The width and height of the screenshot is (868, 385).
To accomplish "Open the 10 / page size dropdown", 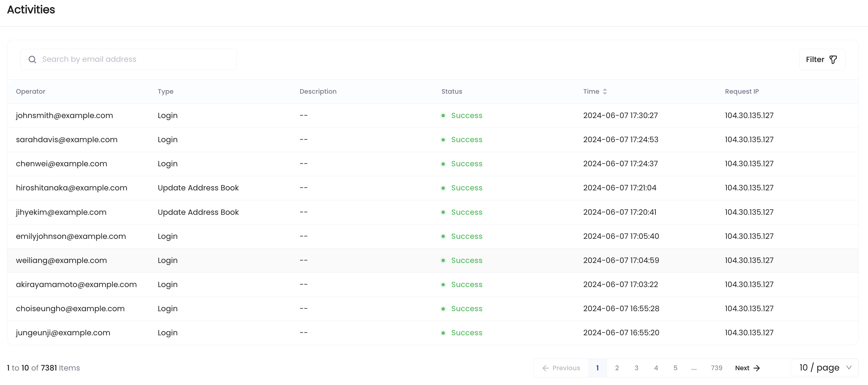I will pyautogui.click(x=824, y=368).
